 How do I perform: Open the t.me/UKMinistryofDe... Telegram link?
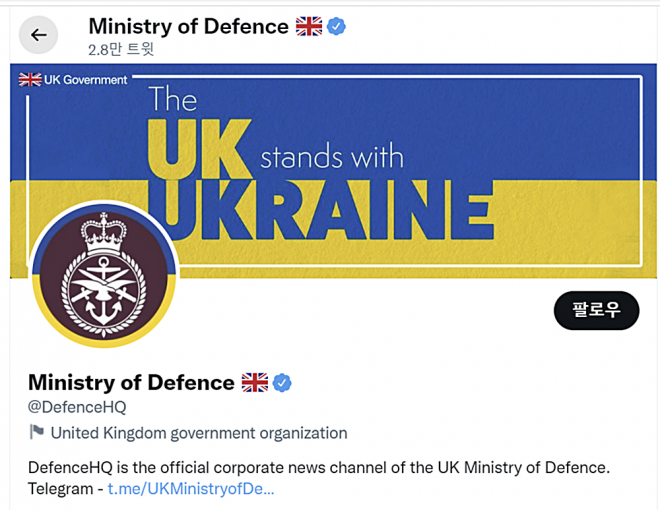click(x=191, y=489)
